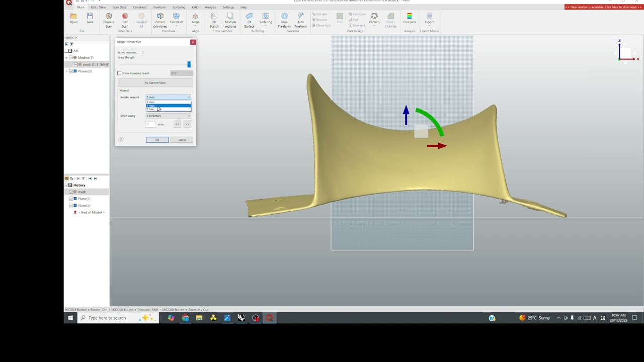The width and height of the screenshot is (644, 362).
Task: Uncheck Plane(1) in the History list
Action: coord(71,199)
